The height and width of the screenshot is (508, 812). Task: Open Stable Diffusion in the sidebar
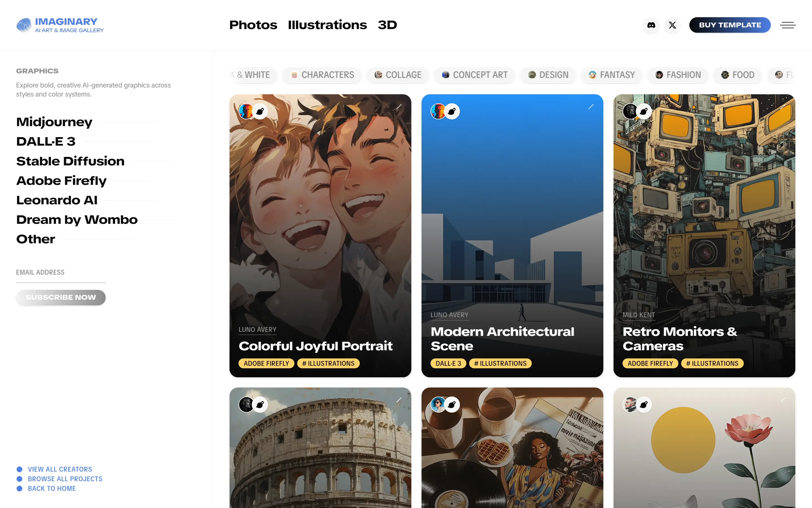coord(70,161)
